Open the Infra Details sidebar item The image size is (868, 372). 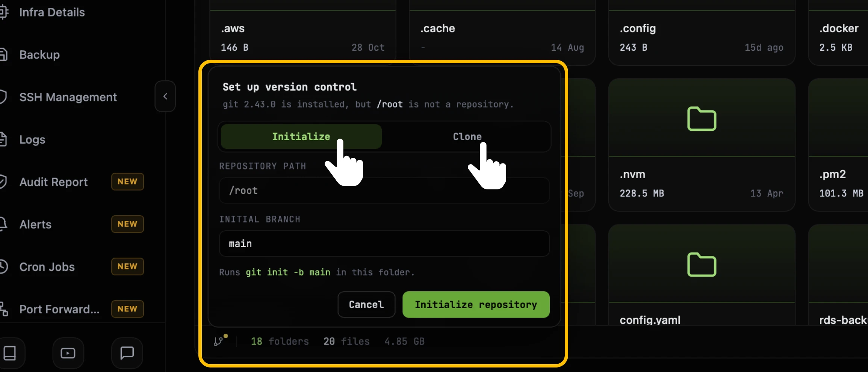point(52,12)
